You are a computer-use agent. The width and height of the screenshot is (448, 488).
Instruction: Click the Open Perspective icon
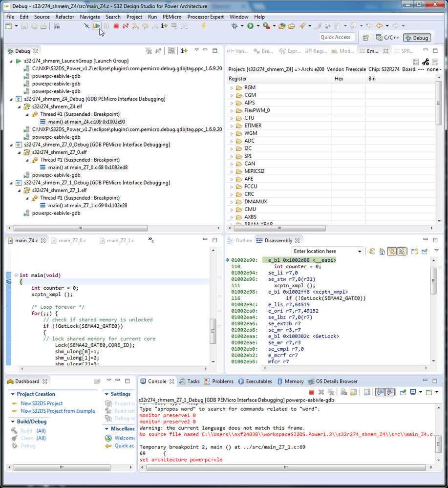tap(366, 38)
